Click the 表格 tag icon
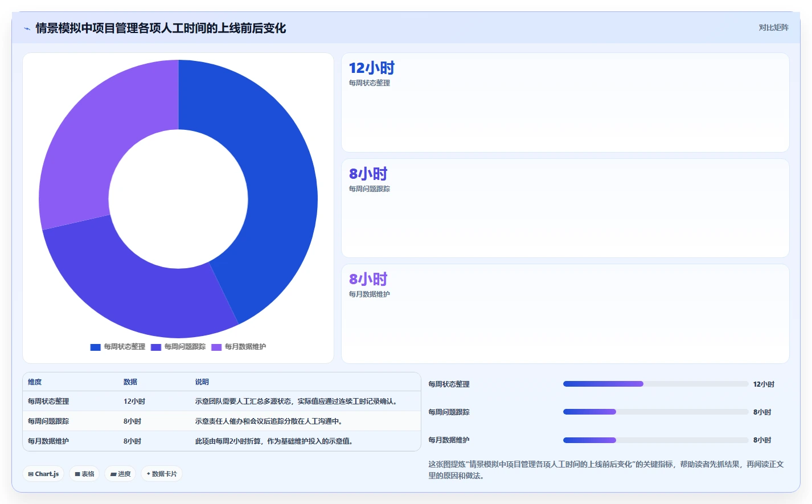The height and width of the screenshot is (504, 812). click(x=77, y=474)
